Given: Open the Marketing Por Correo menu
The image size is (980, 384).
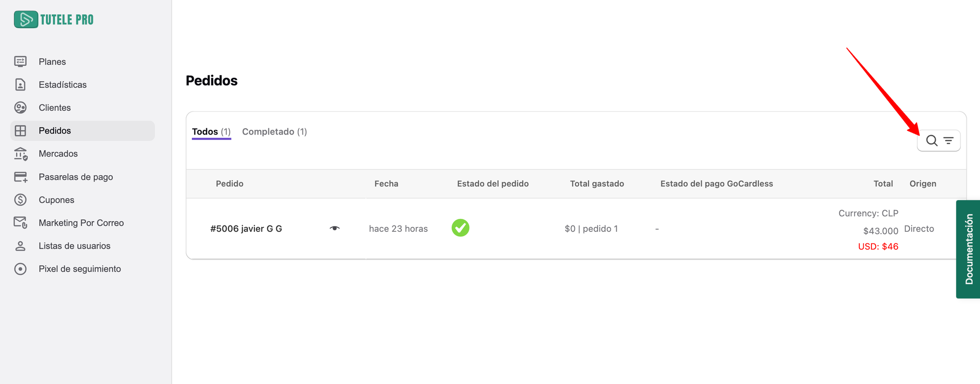Looking at the screenshot, I should 81,223.
